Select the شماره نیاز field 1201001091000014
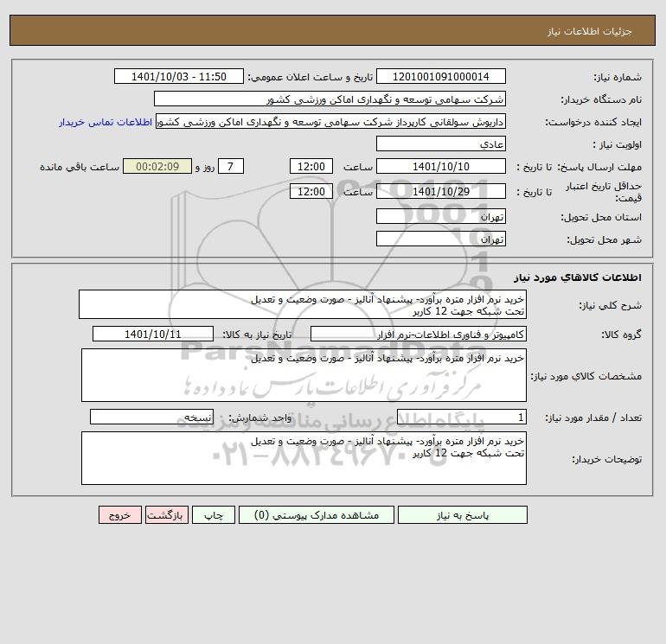This screenshot has height=644, width=666. pos(441,76)
